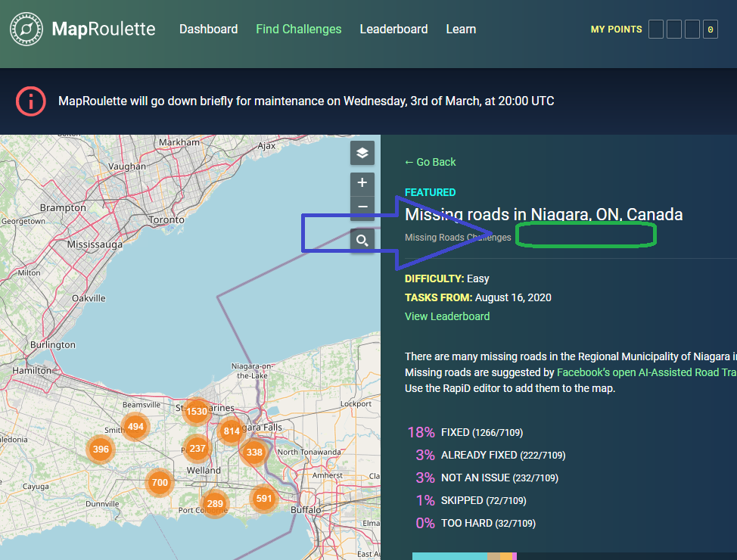This screenshot has width=737, height=560.
Task: Click the 3% NOT AN ISSUE statistic
Action: click(x=487, y=478)
